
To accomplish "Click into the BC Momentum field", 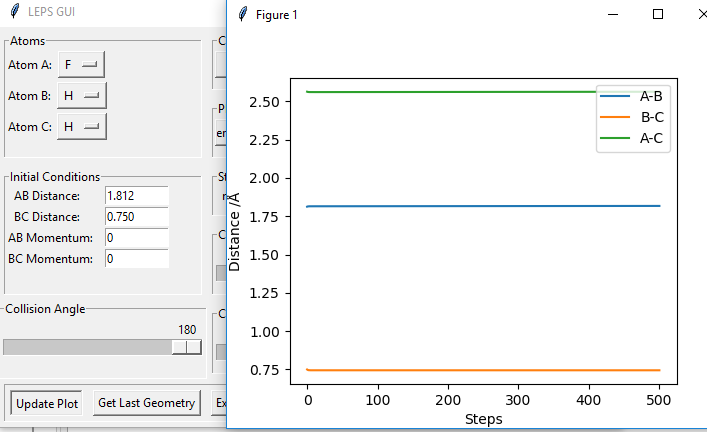I will [136, 258].
